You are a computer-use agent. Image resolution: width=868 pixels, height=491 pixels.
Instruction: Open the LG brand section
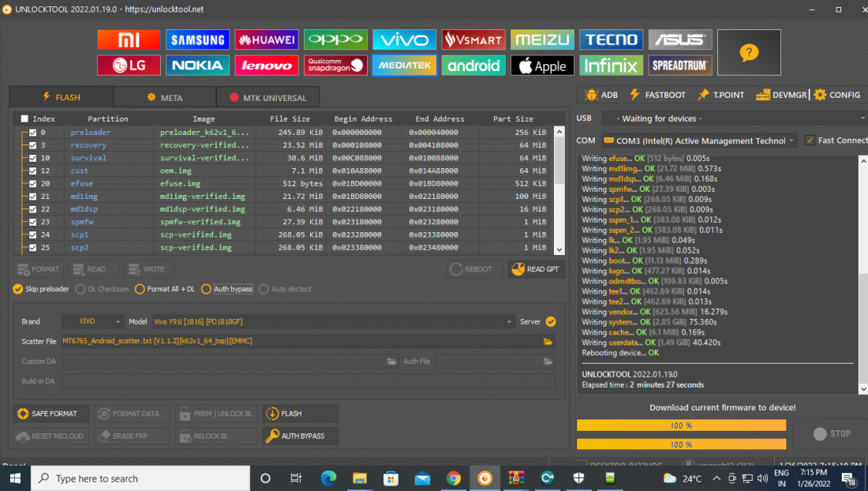(129, 66)
